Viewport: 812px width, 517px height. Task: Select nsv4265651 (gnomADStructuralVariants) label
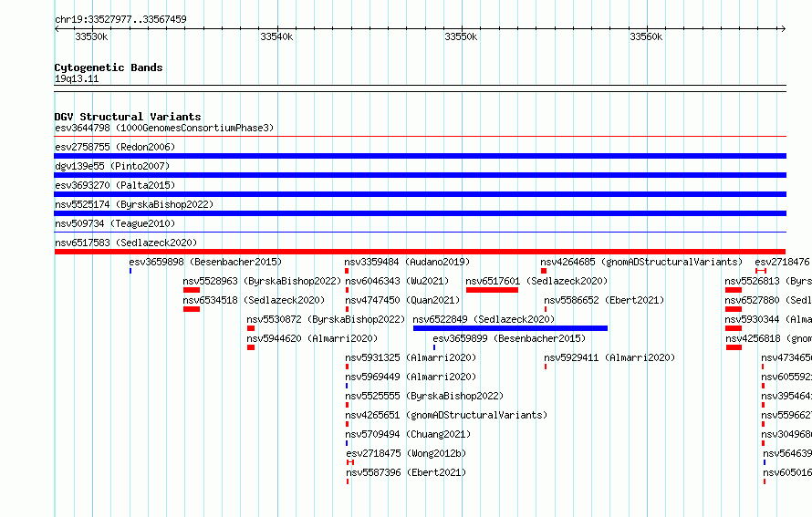(x=446, y=415)
